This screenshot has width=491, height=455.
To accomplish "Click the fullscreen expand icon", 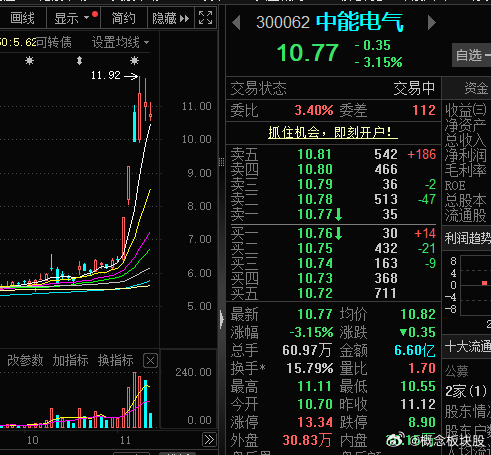I will click(x=205, y=18).
